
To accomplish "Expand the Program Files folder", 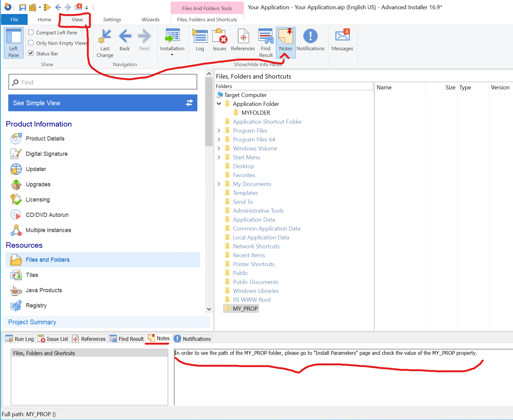I will (219, 130).
